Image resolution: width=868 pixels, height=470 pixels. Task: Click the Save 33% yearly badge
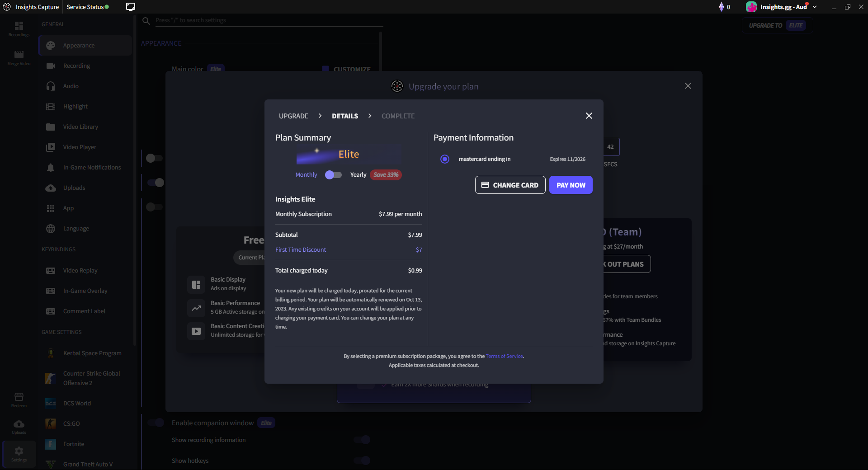tap(386, 175)
